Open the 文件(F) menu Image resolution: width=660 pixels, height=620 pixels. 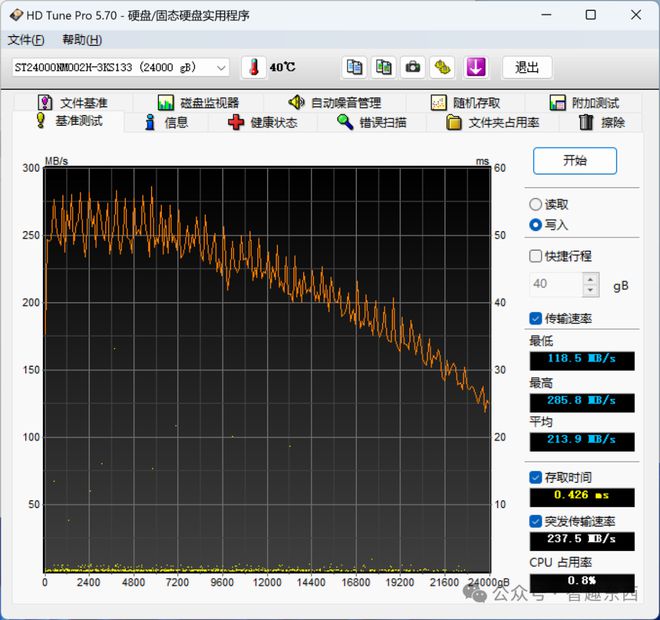click(26, 40)
